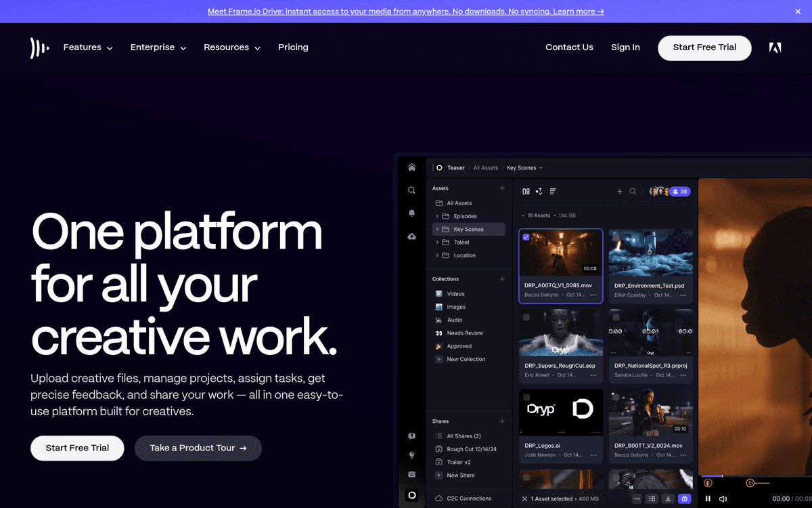Click the Dryp account icon at rail bottom
This screenshot has height=508, width=812.
tap(411, 496)
